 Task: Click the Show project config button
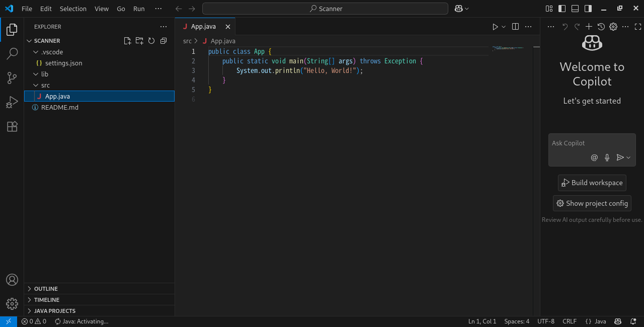click(592, 204)
